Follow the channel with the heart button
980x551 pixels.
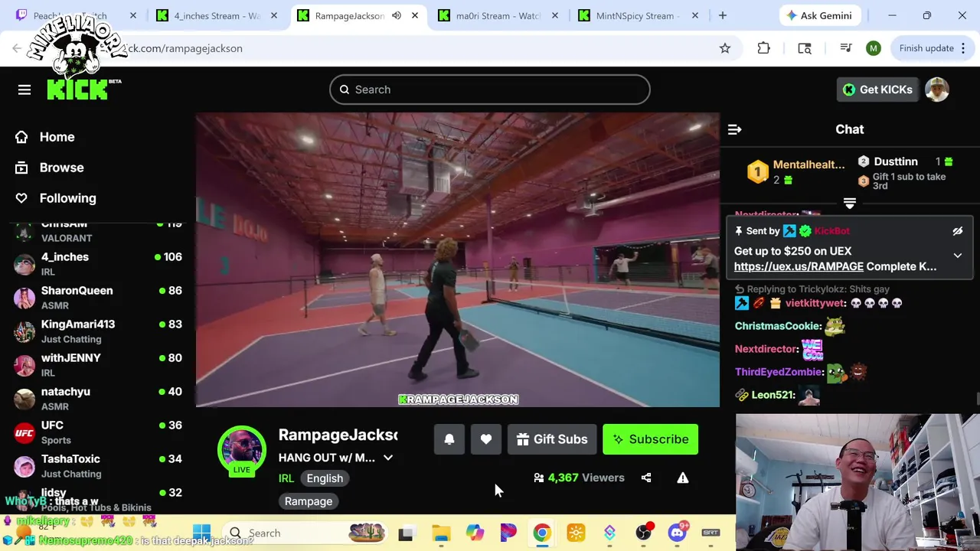[486, 439]
